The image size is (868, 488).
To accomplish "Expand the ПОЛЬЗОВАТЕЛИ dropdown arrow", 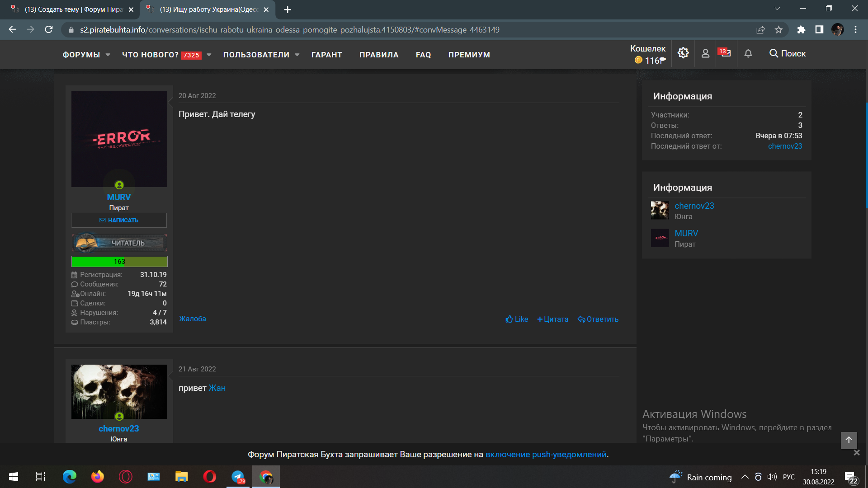I will coord(297,55).
